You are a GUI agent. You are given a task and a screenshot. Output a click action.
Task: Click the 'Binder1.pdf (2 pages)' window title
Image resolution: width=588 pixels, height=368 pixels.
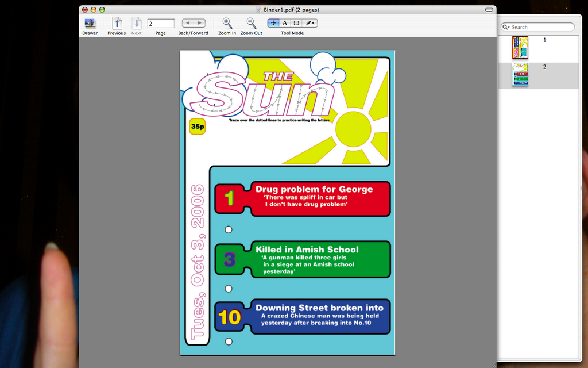[x=291, y=10]
